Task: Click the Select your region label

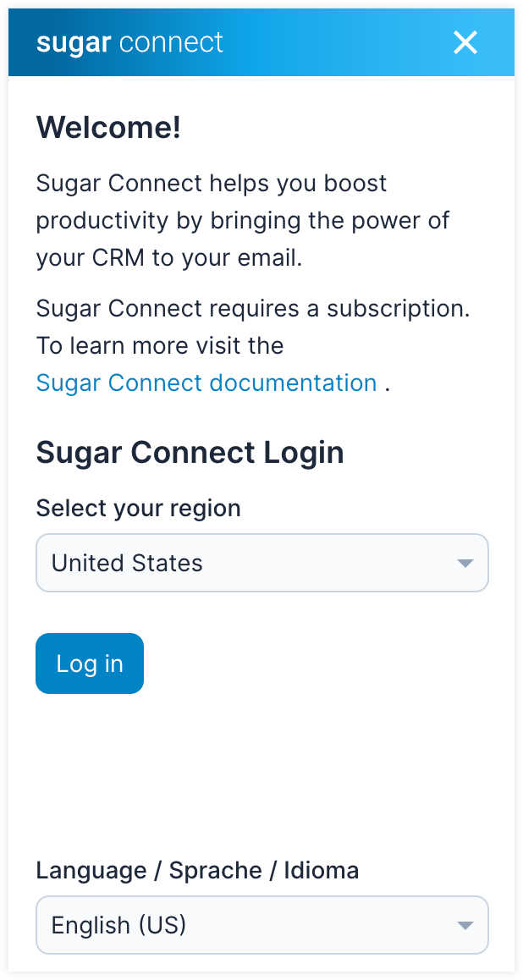Action: 138,508
